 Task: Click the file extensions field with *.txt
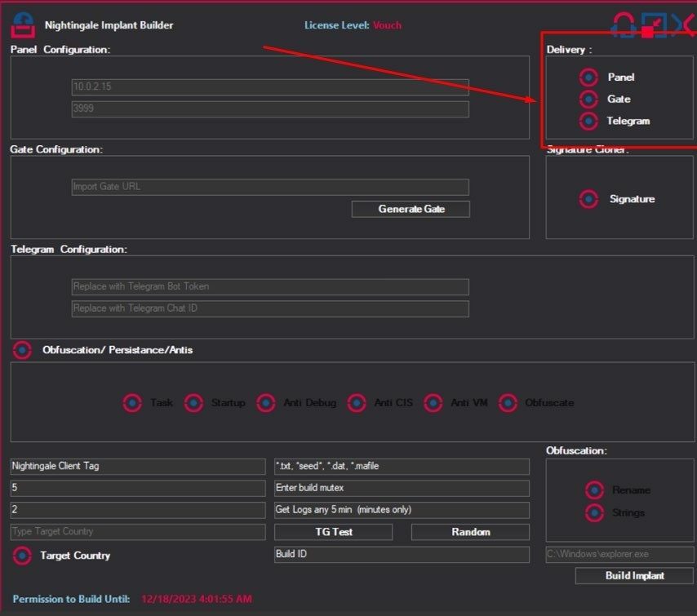pos(402,466)
